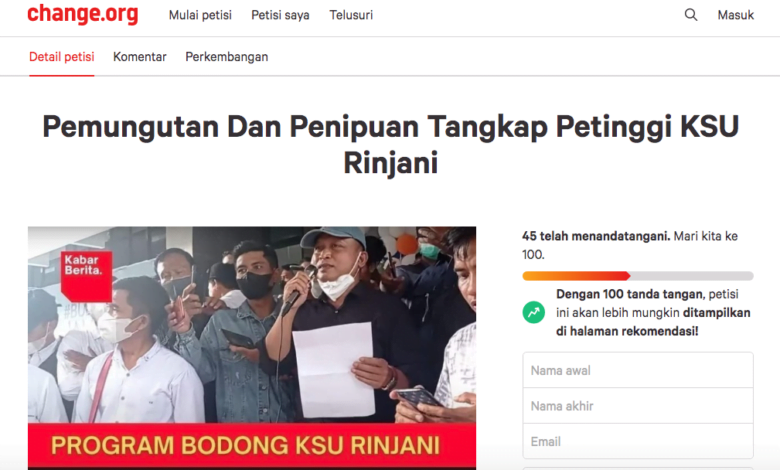
Task: Click the change.org logo
Action: (x=83, y=14)
